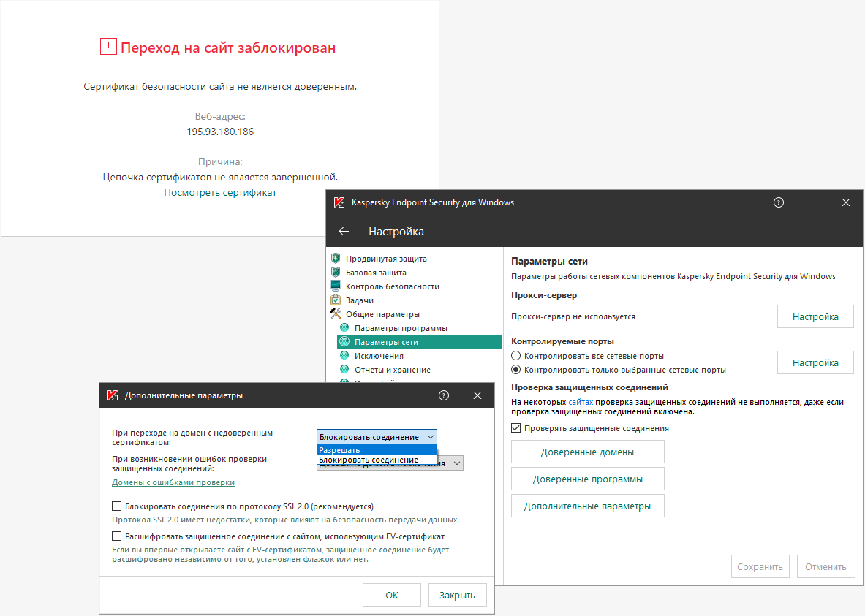865x616 pixels.
Task: Click the globe icon beside Исключения
Action: [344, 355]
